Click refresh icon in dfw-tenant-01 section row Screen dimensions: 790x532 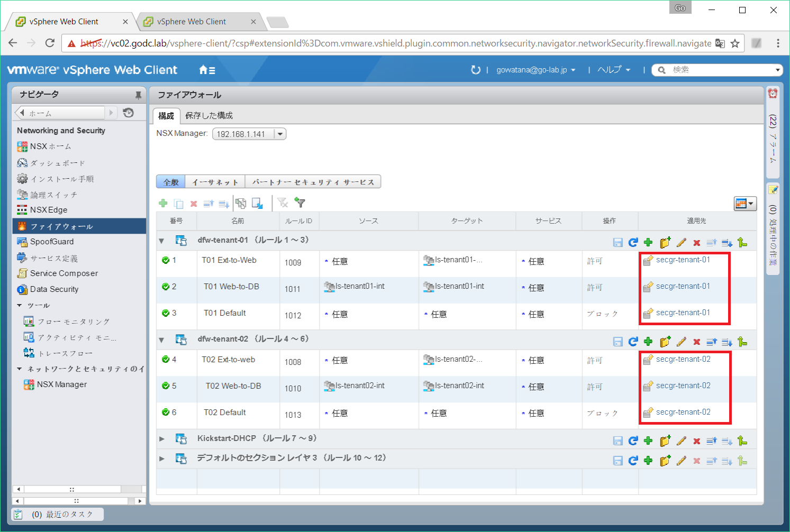pyautogui.click(x=633, y=243)
